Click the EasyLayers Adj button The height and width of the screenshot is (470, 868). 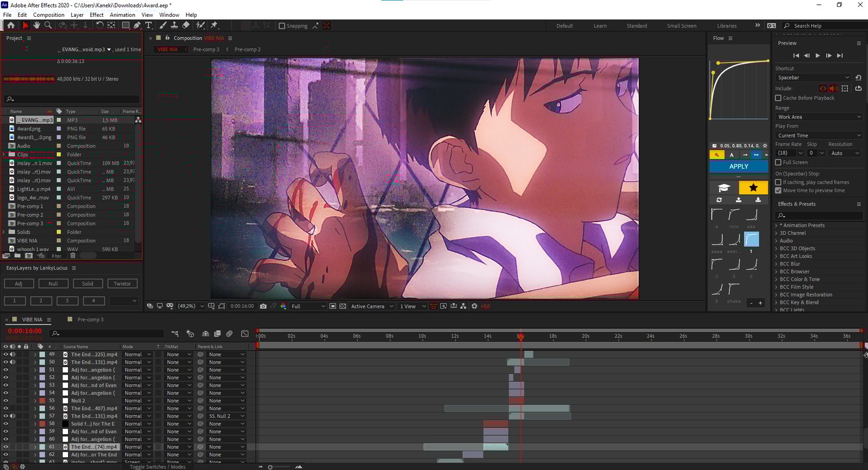pos(19,284)
